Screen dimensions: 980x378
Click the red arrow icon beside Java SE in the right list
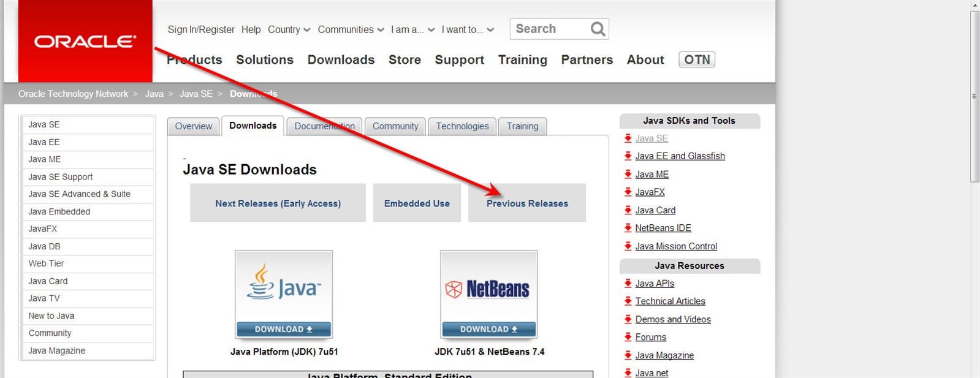coord(628,138)
